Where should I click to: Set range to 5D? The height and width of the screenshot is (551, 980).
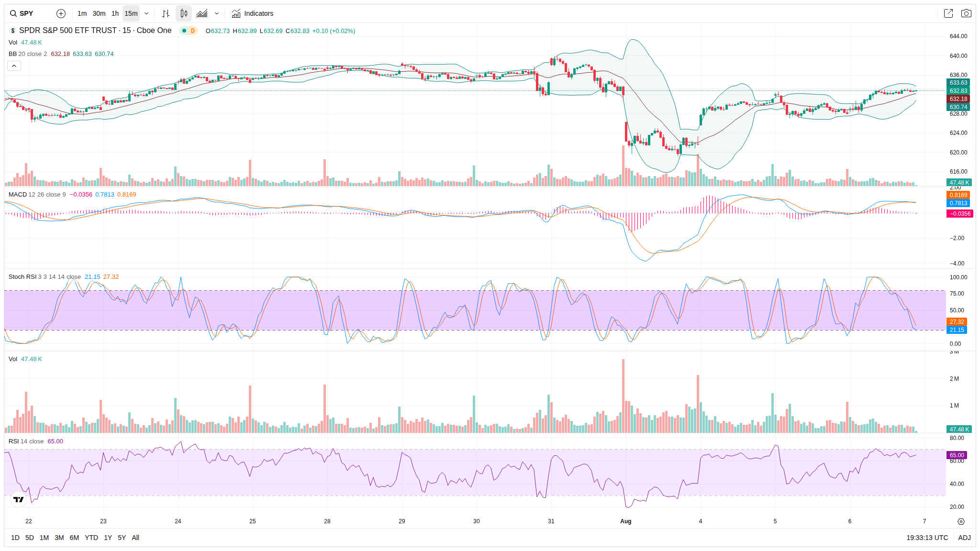(x=30, y=538)
